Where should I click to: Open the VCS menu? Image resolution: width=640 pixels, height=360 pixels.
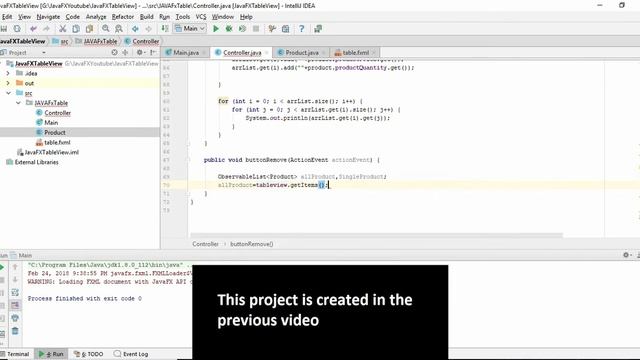(201, 17)
